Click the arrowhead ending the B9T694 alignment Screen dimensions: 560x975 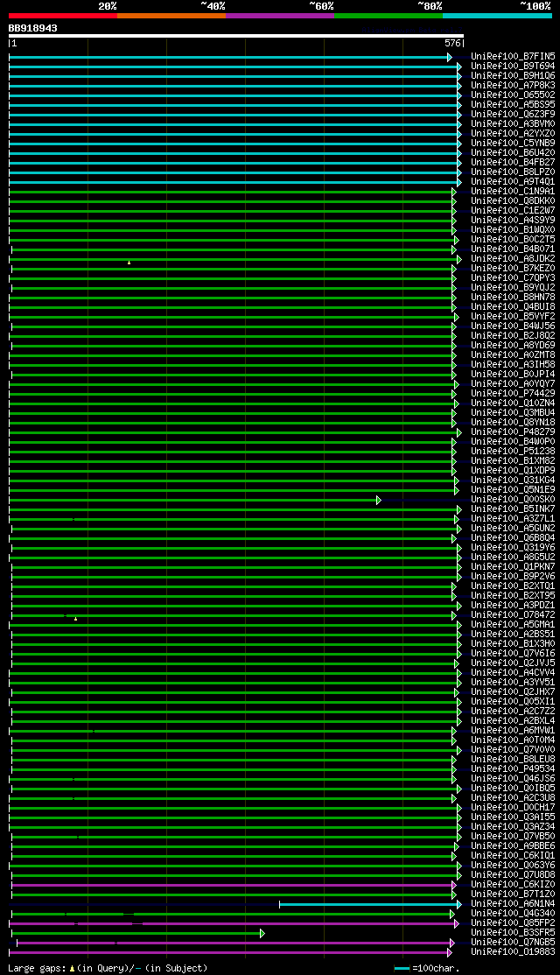459,67
